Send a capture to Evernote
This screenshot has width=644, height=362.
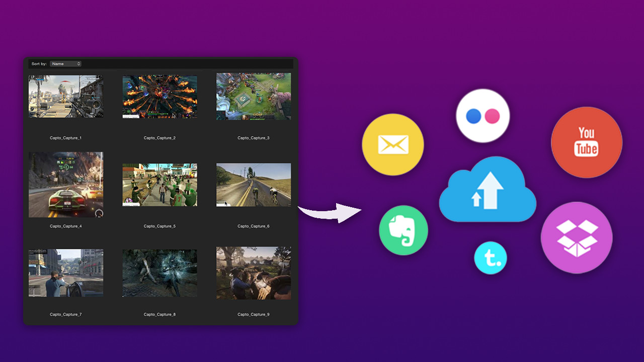[x=403, y=230]
